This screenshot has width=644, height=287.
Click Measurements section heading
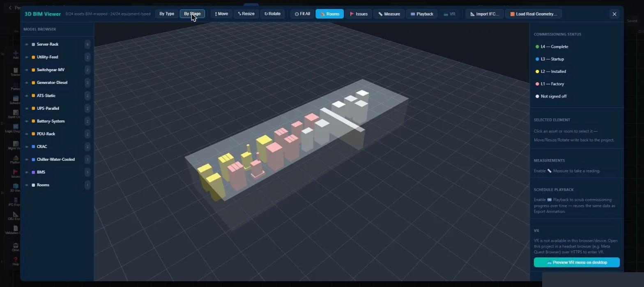[x=549, y=161]
